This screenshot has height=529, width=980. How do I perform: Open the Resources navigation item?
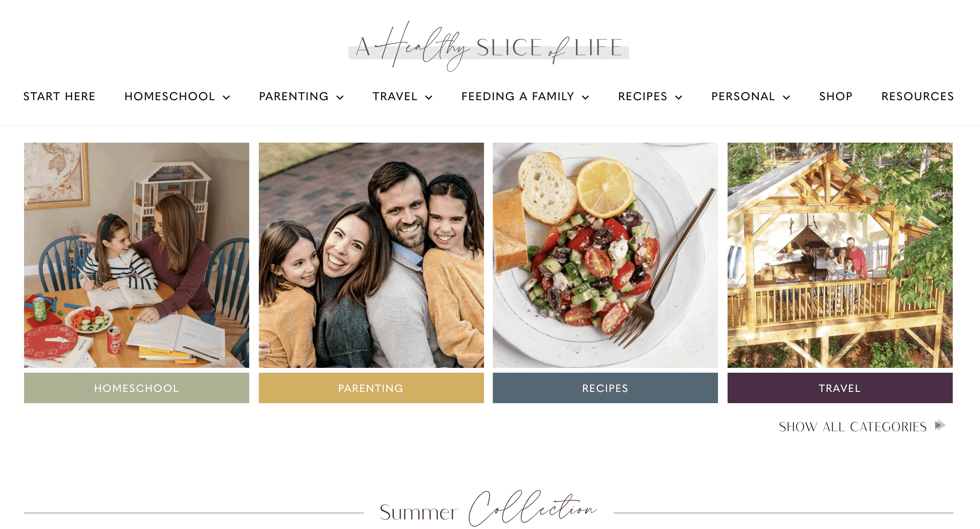coord(917,97)
